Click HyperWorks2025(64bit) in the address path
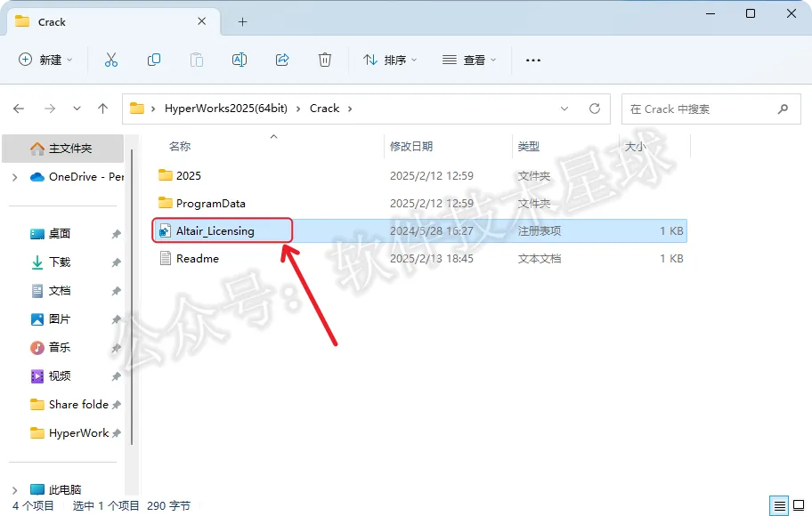This screenshot has height=516, width=812. [x=226, y=109]
